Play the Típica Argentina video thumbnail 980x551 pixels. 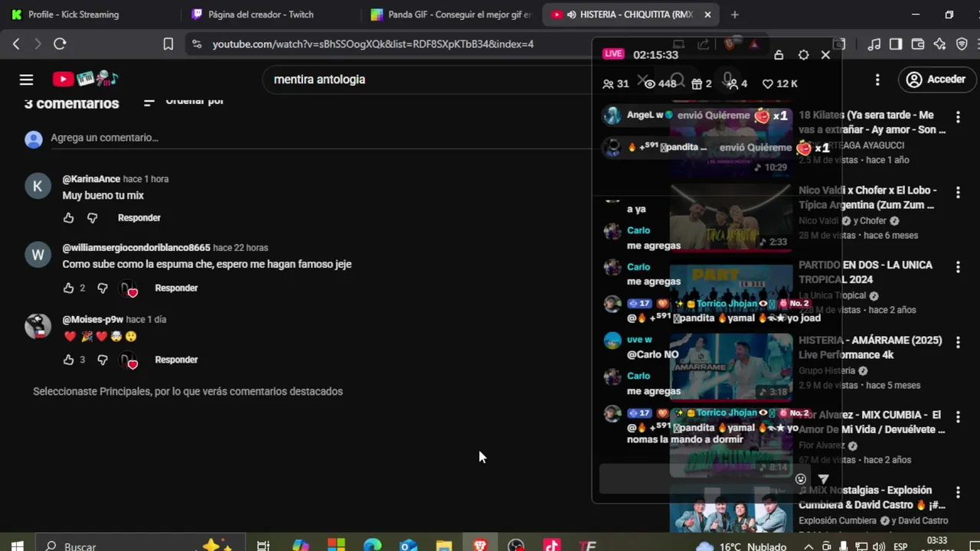tap(731, 217)
